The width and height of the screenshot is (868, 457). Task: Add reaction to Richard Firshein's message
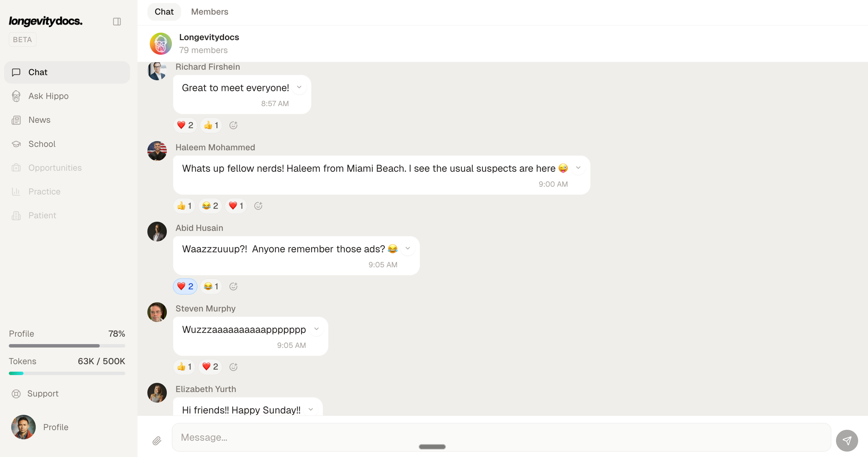(233, 125)
